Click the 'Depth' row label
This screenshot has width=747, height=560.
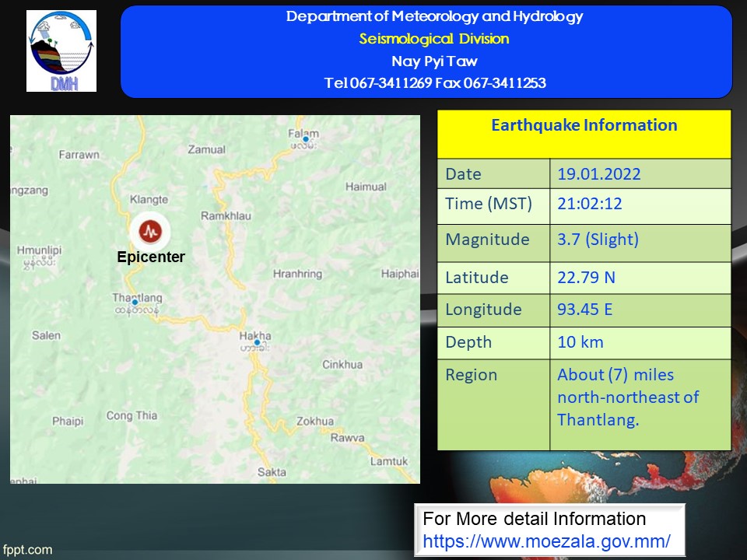coord(468,342)
